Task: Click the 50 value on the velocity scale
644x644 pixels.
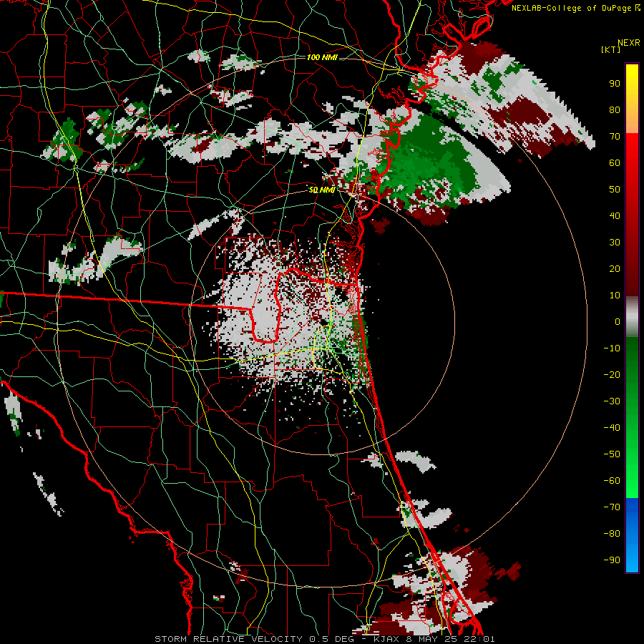Action: coord(615,190)
